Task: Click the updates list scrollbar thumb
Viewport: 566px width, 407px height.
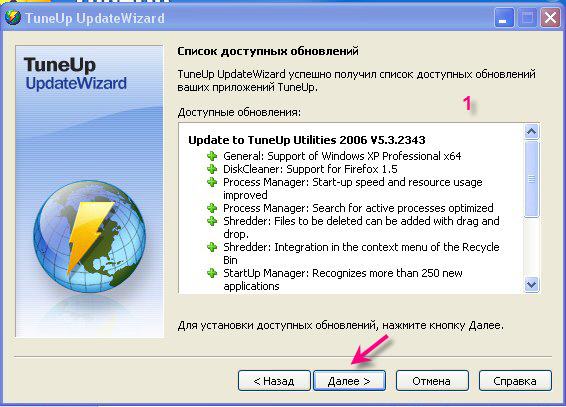Action: [531, 179]
